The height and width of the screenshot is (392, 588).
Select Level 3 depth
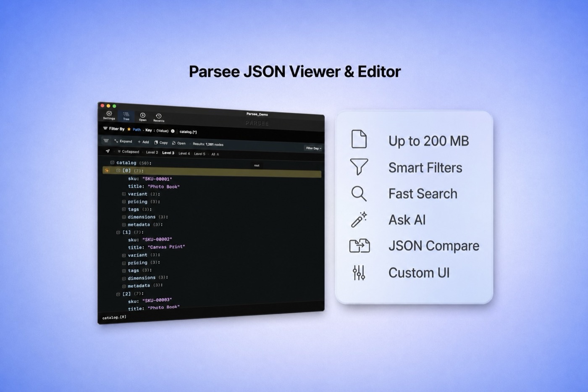coord(168,153)
